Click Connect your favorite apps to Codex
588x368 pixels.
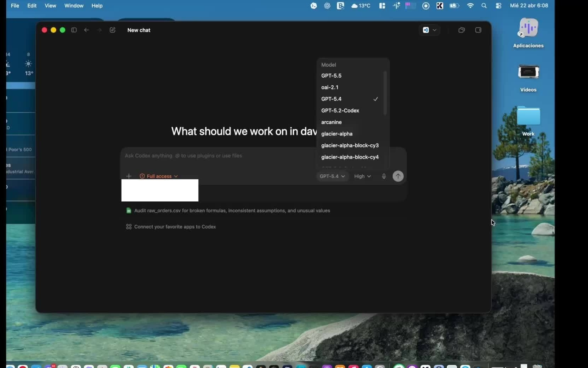(175, 227)
